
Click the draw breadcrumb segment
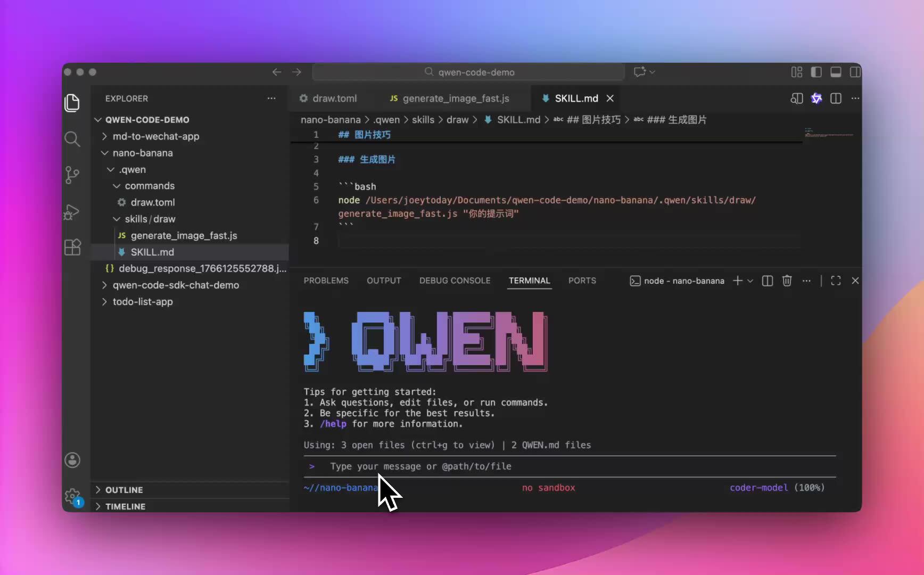coord(458,120)
